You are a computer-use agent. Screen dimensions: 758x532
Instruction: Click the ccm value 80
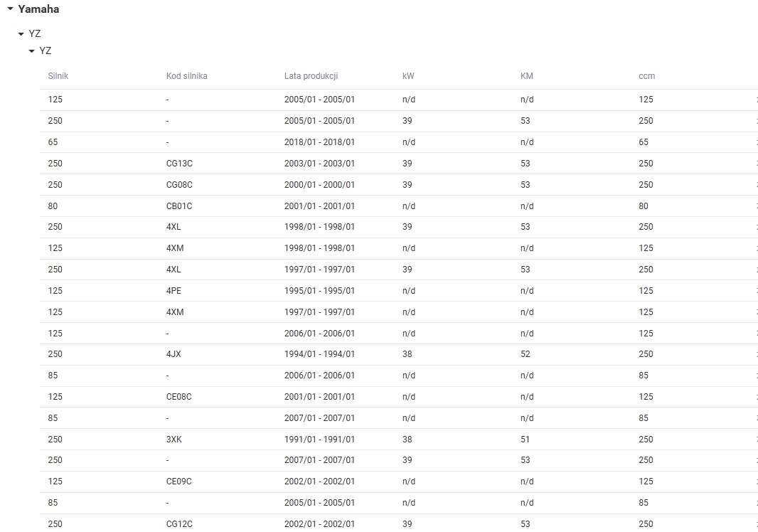pyautogui.click(x=644, y=206)
